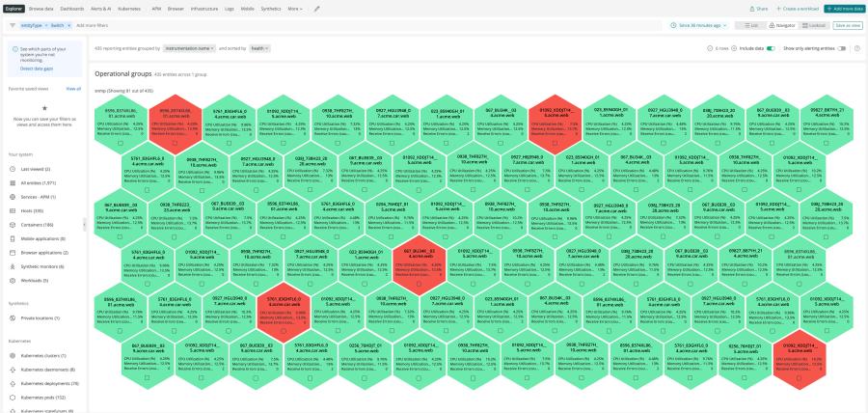The height and width of the screenshot is (413, 868).
Task: Click the Add more data button
Action: (843, 8)
